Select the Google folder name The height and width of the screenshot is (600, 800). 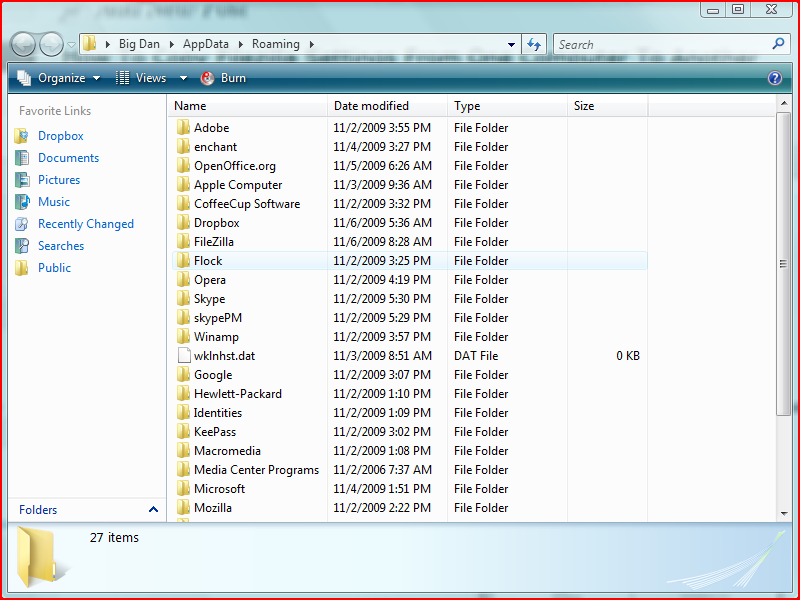coord(213,375)
